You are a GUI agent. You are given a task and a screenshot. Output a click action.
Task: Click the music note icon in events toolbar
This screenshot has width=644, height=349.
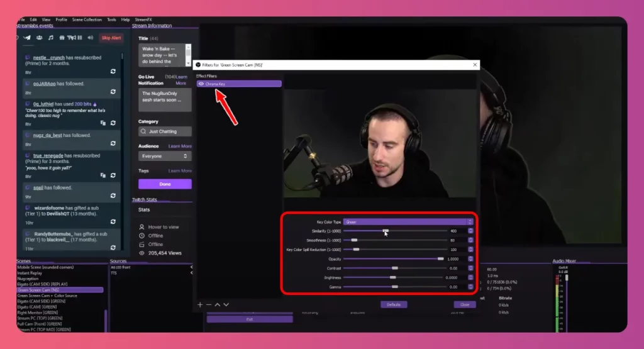tap(51, 38)
